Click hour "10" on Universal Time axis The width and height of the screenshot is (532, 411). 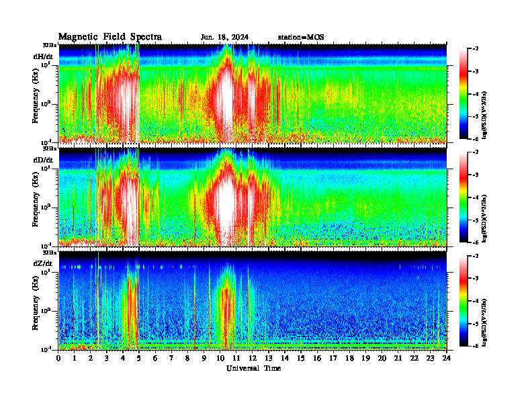(x=220, y=359)
